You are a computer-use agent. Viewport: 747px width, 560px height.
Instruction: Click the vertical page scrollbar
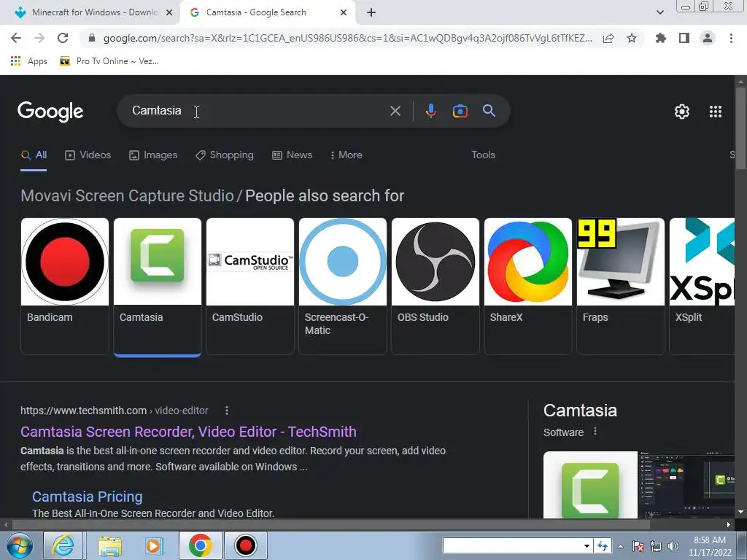[740, 127]
